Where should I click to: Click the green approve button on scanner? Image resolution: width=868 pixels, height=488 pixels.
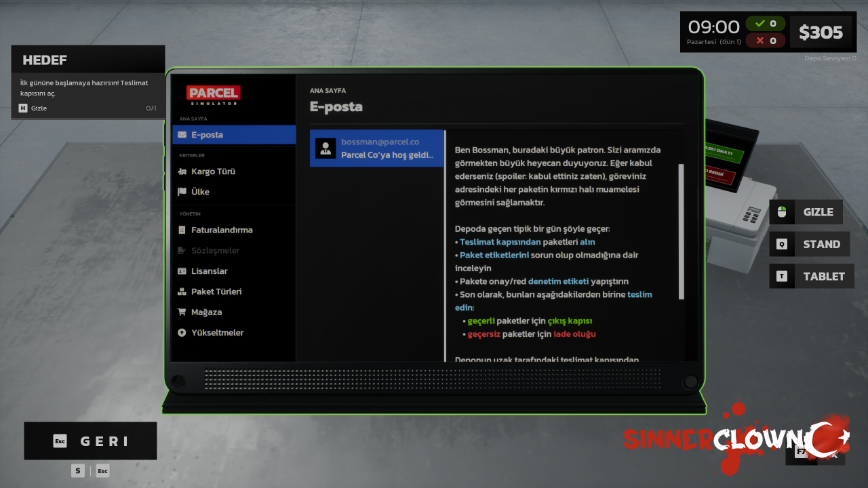click(x=722, y=152)
